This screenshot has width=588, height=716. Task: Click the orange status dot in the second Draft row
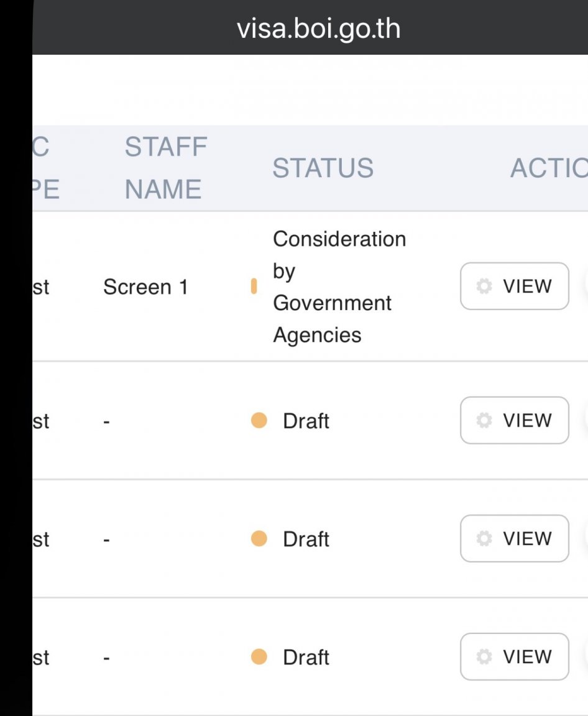tap(259, 539)
